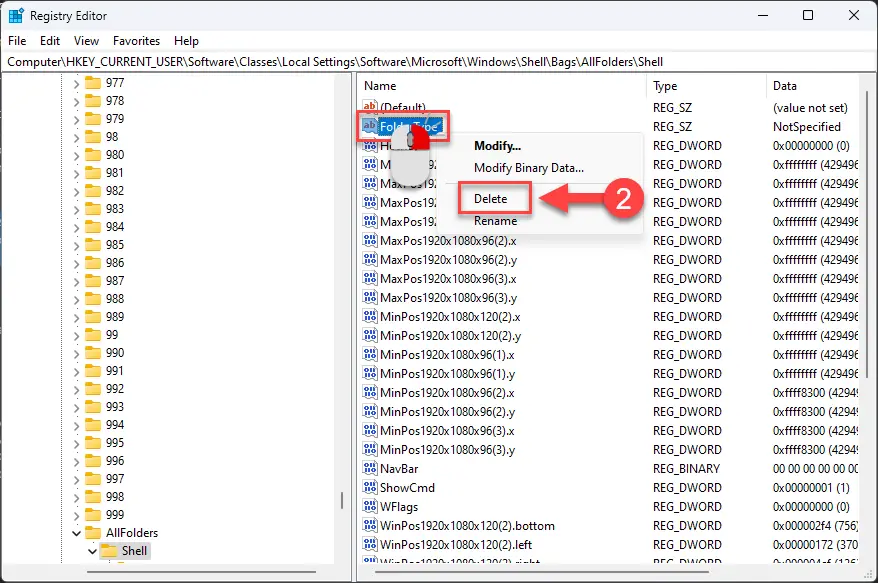Viewport: 878px width, 583px height.
Task: Open the Edit menu
Action: pos(50,41)
